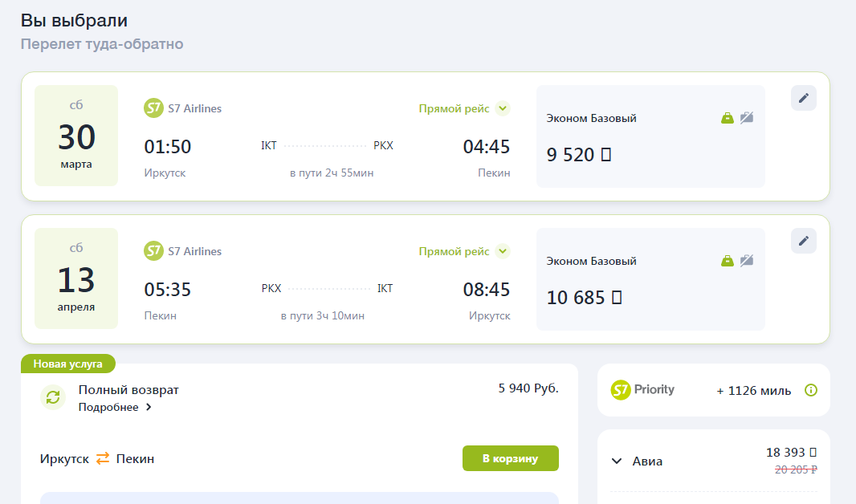Viewport: 856px width, 504px height.
Task: Click the S7 Priority logo
Action: [x=642, y=390]
